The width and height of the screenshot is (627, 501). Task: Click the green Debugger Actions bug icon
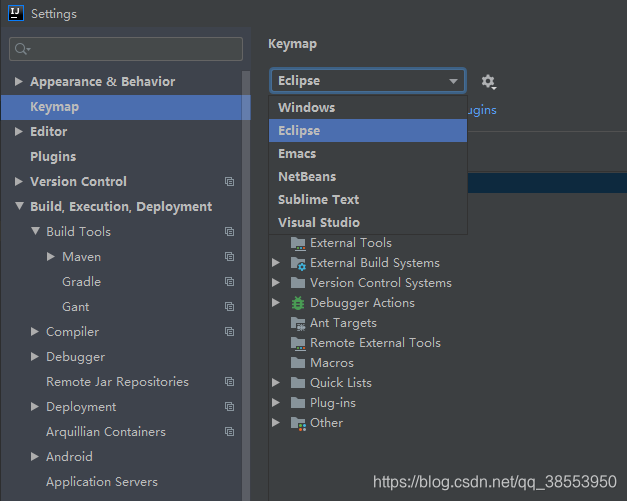click(x=298, y=303)
